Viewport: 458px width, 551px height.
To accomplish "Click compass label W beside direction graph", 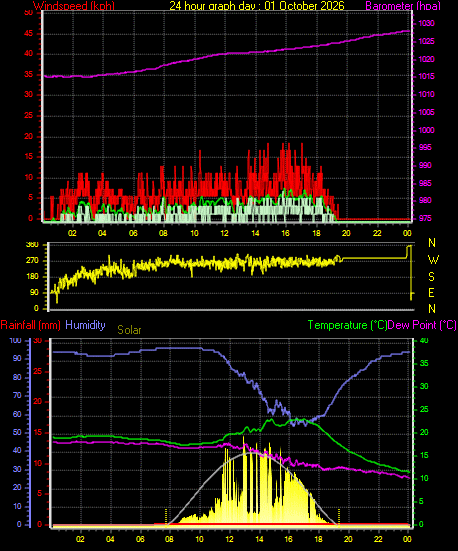I will point(433,260).
